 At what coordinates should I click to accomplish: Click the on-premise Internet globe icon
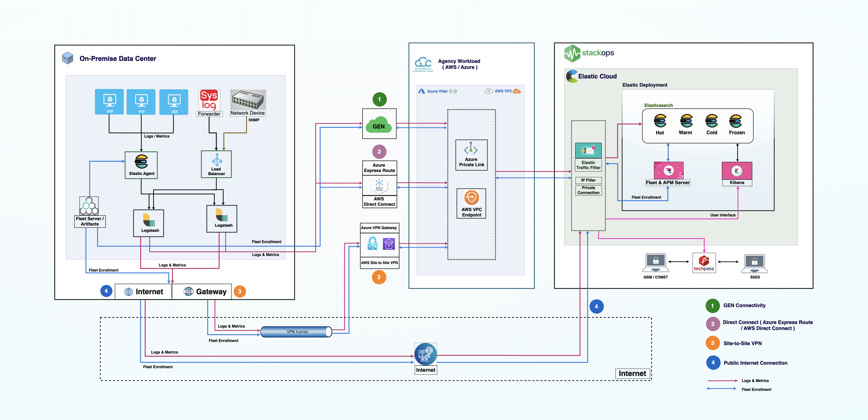click(x=128, y=292)
